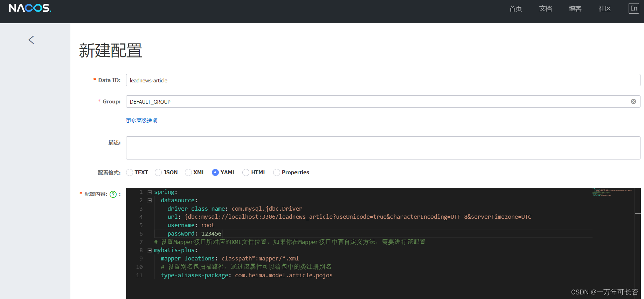Open the 首页 menu item
The height and width of the screenshot is (299, 644).
515,8
